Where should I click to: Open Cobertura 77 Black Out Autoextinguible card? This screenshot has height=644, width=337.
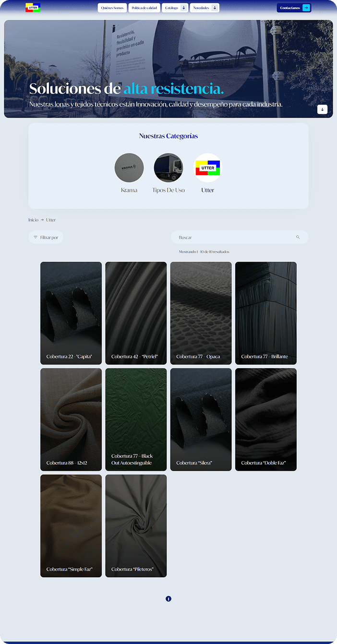136,419
